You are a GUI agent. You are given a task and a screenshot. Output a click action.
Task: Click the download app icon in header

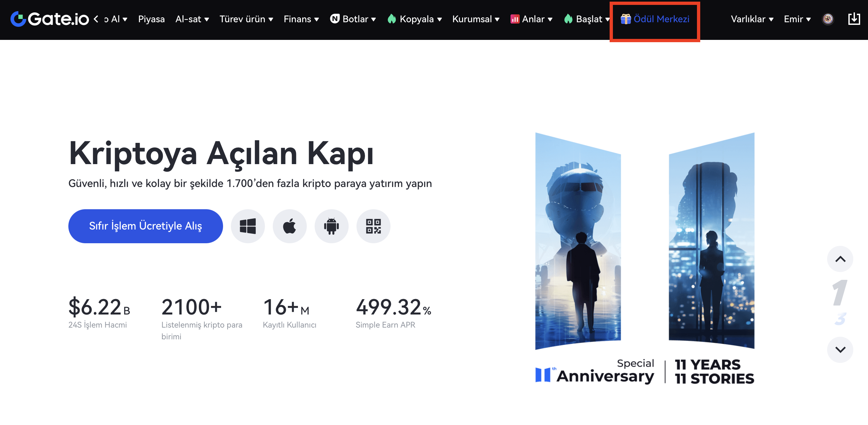coord(854,19)
